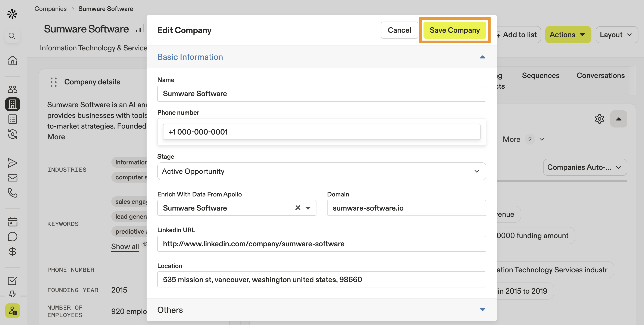Open the Sequences paper-plane icon
This screenshot has width=644, height=325.
point(13,163)
